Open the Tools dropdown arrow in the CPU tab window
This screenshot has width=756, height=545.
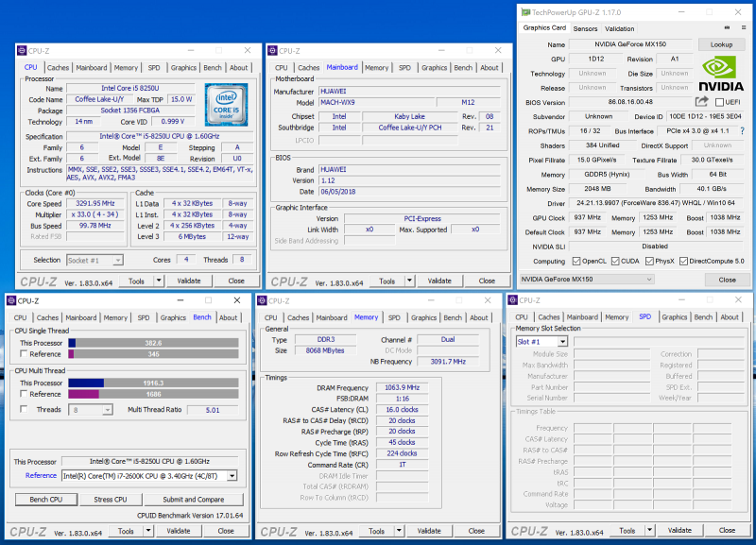tap(159, 281)
